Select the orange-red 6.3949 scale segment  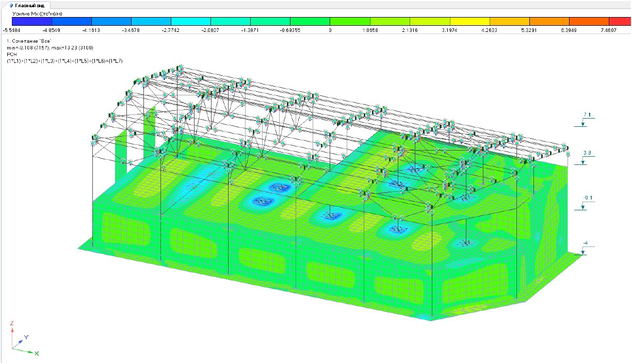click(589, 21)
